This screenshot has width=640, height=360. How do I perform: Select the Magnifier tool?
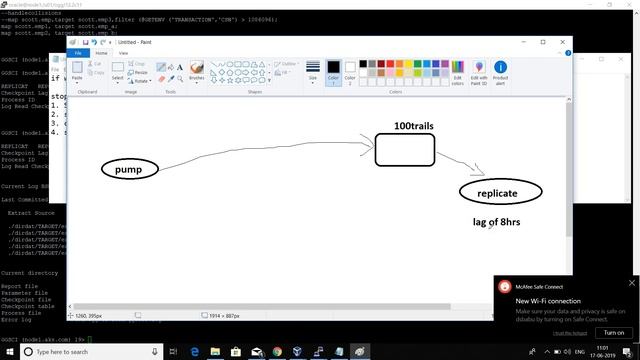[x=180, y=79]
